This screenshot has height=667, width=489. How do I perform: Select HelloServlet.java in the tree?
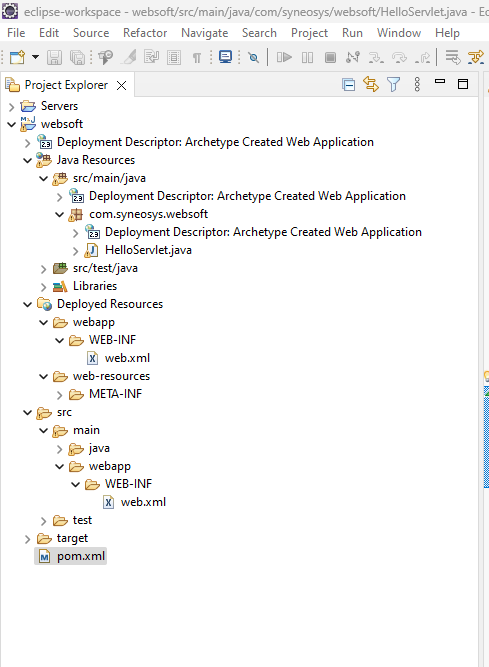click(x=148, y=250)
